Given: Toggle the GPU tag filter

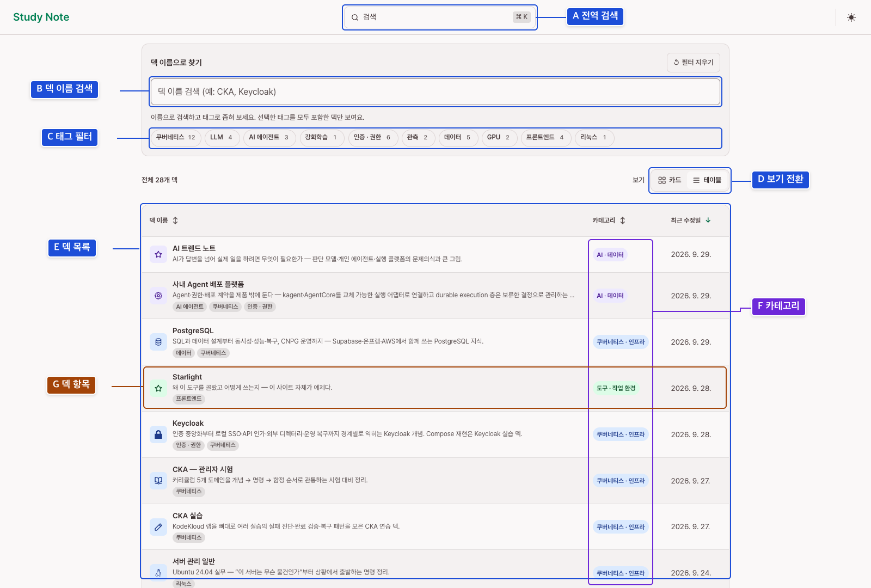Looking at the screenshot, I should tap(499, 138).
